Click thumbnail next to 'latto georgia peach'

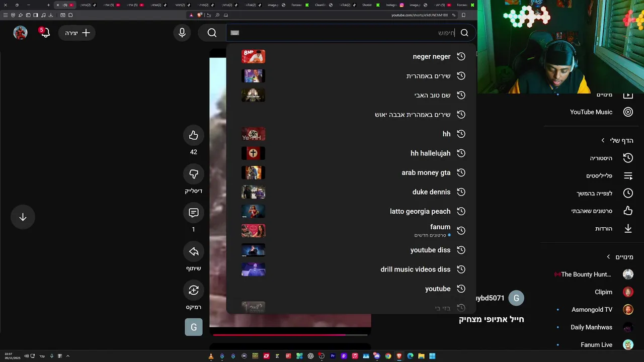253,211
